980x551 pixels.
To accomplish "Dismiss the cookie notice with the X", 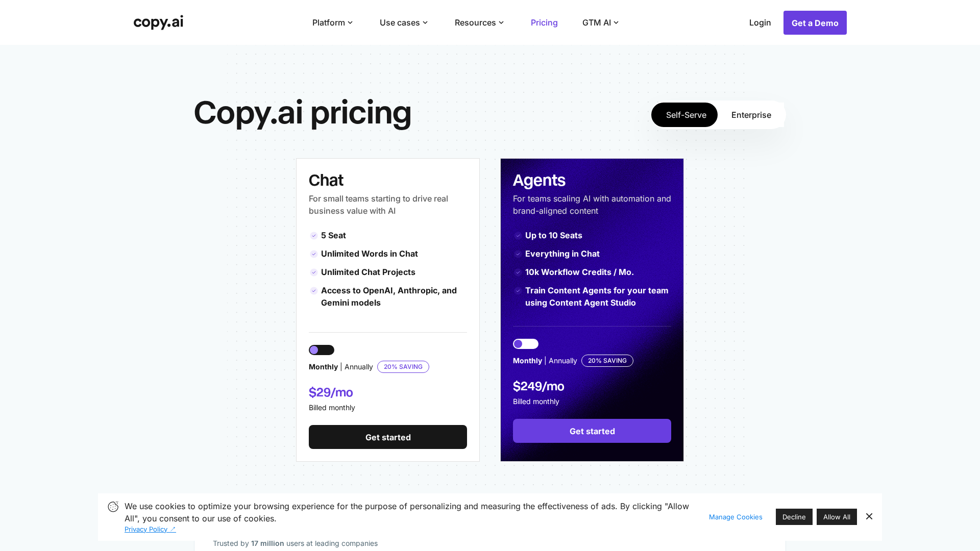I will click(x=869, y=516).
